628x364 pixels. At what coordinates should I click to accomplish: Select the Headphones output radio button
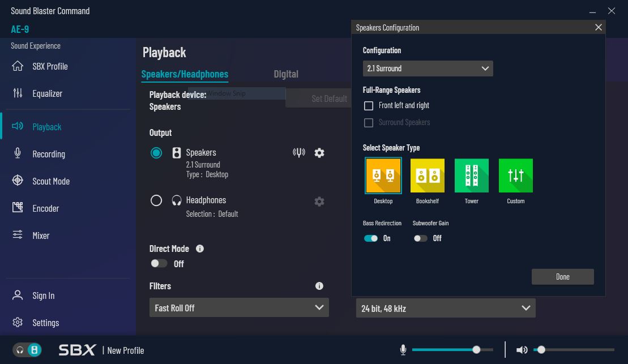(x=156, y=200)
